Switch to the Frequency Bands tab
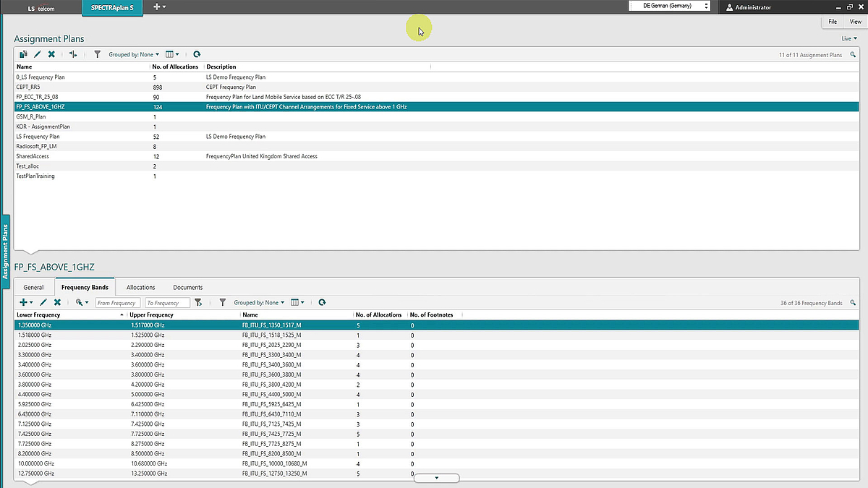 [85, 287]
